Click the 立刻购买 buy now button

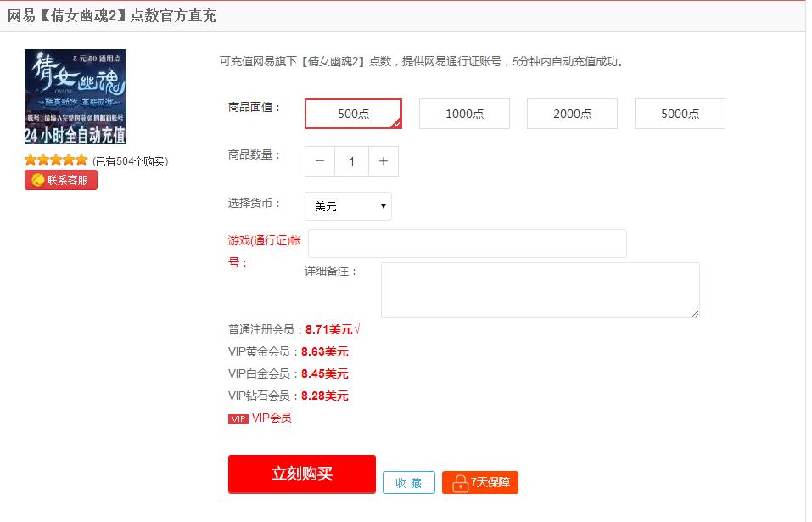(x=302, y=474)
